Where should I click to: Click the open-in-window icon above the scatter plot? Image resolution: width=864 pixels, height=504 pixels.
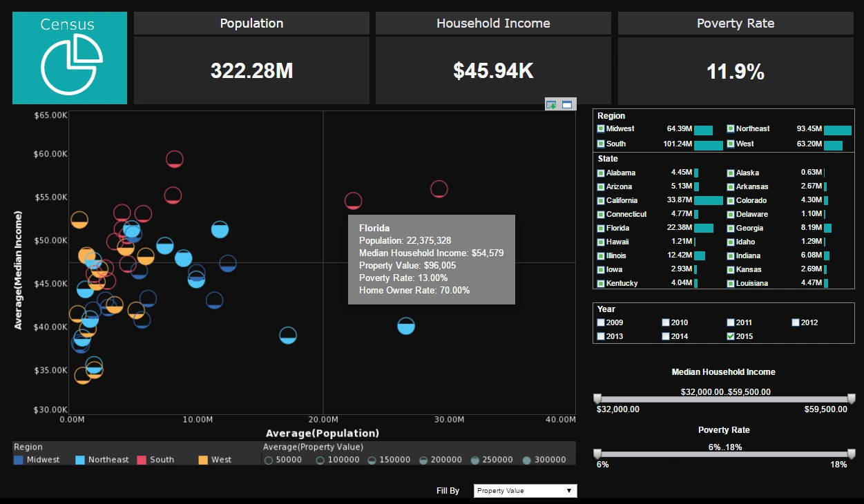[x=566, y=104]
